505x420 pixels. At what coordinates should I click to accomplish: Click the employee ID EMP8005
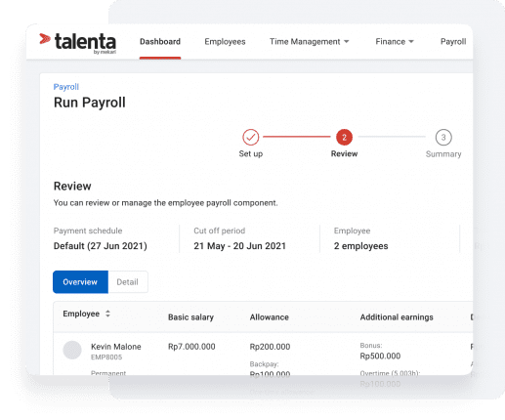(x=106, y=357)
